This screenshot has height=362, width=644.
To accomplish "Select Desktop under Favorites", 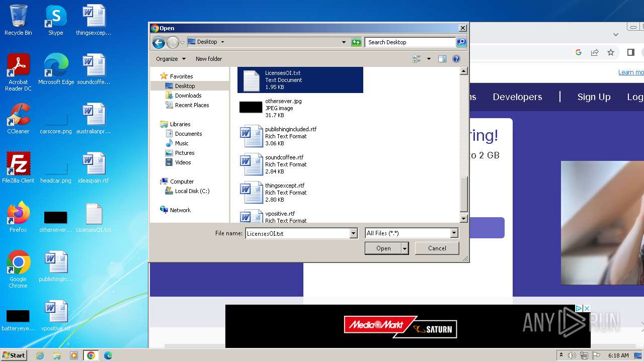I will pyautogui.click(x=185, y=86).
